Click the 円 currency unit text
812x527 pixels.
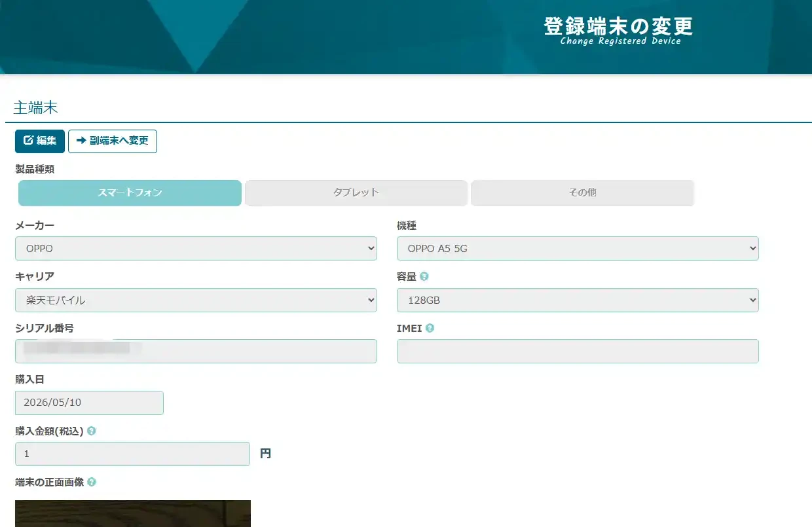(x=265, y=454)
